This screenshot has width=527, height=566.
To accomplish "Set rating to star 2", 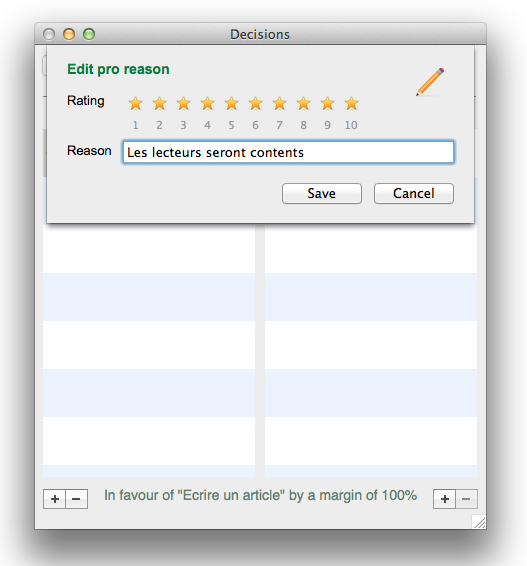I will click(x=160, y=103).
